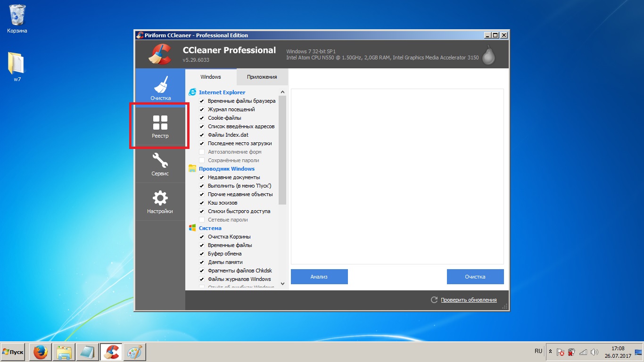
Task: Open the Реестр section in sidebar
Action: [160, 126]
